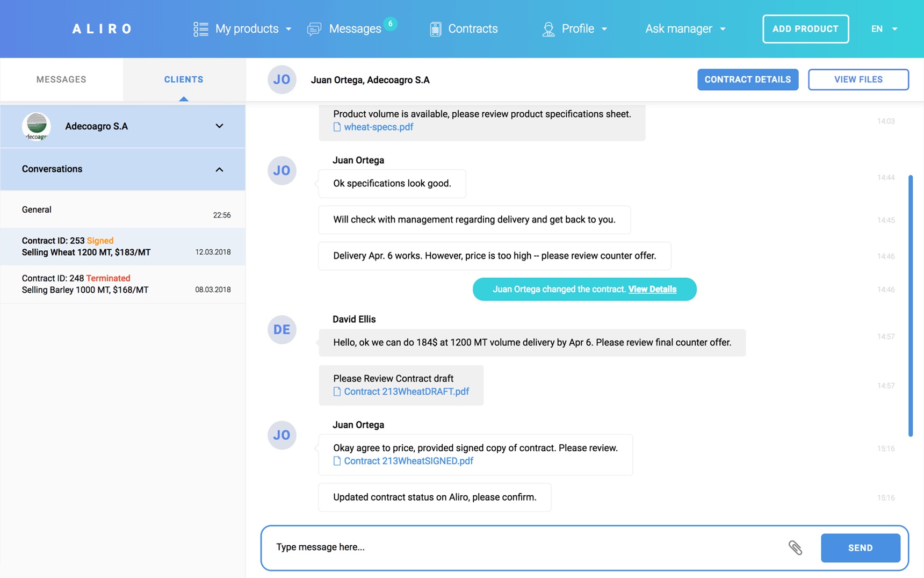
Task: Click the unread messages badge
Action: point(391,24)
